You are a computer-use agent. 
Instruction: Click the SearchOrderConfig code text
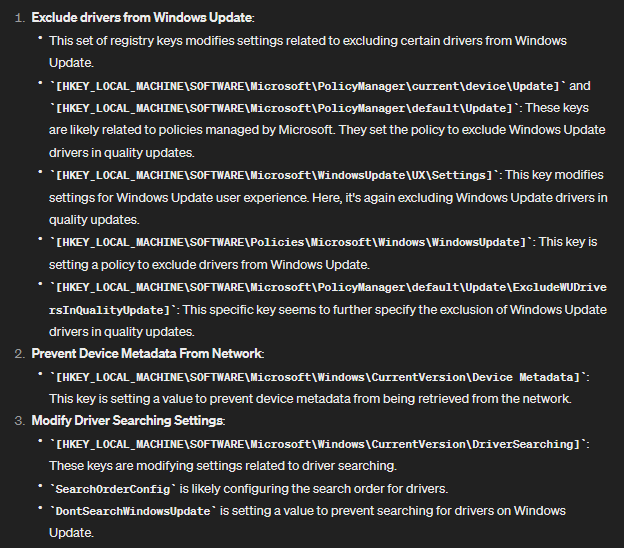coord(113,489)
